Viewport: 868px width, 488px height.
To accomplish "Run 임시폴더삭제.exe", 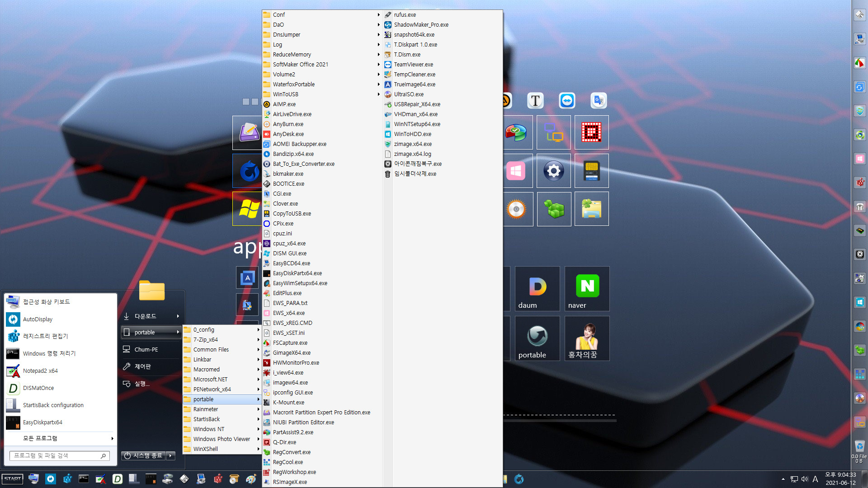I will coord(443,174).
